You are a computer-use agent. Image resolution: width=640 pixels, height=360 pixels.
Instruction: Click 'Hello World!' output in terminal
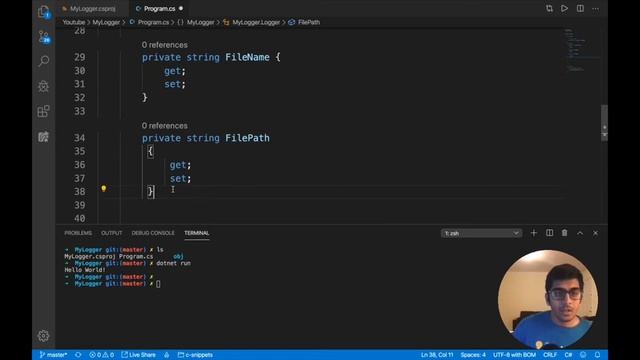point(85,270)
